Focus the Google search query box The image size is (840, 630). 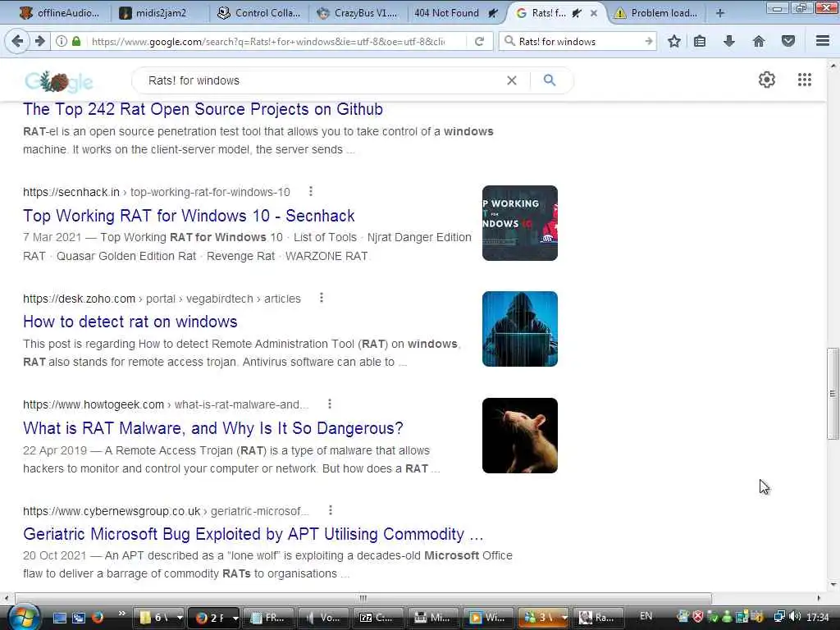point(322,80)
